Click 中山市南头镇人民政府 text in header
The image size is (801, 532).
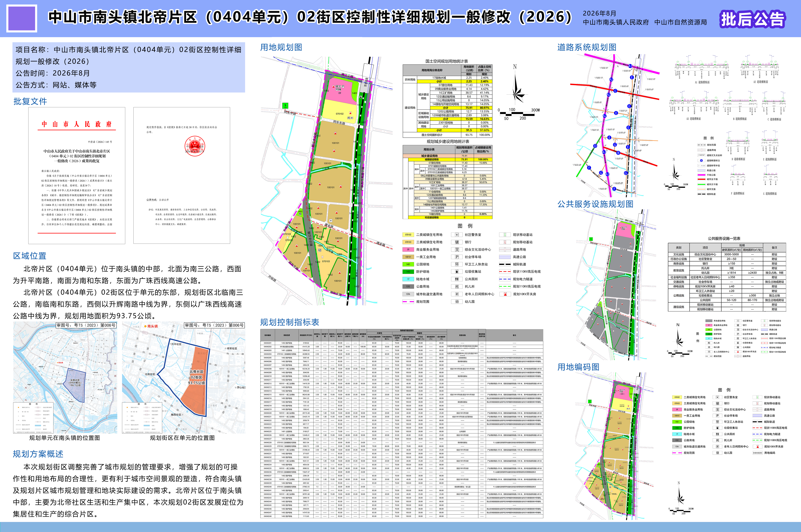pyautogui.click(x=616, y=22)
